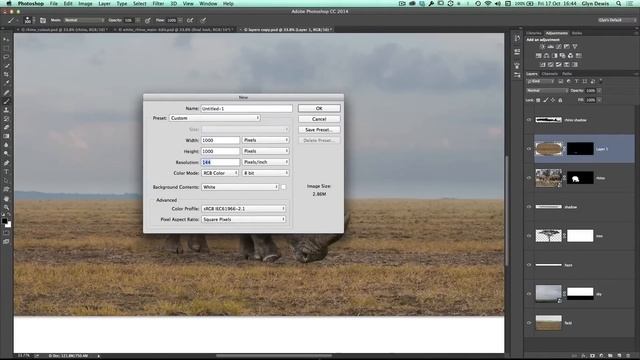Image resolution: width=640 pixels, height=360 pixels.
Task: Select the Zoom tool in toolbox
Action: tap(6, 207)
